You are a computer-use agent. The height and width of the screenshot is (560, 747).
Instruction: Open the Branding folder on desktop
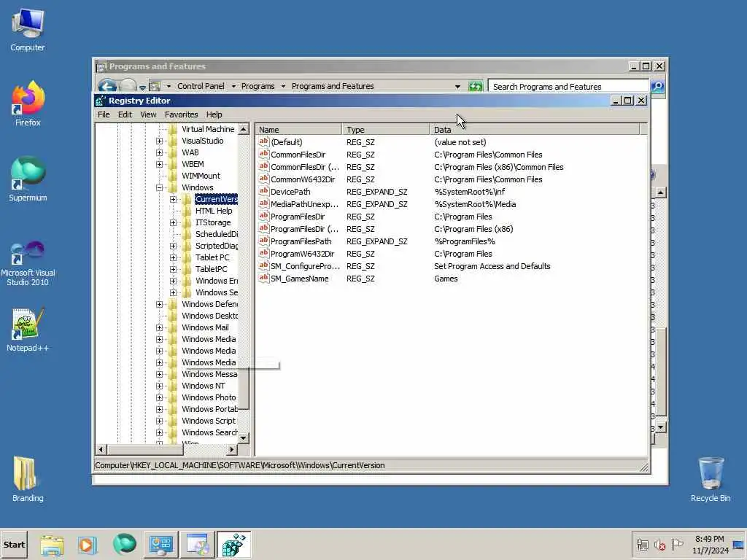coord(28,480)
